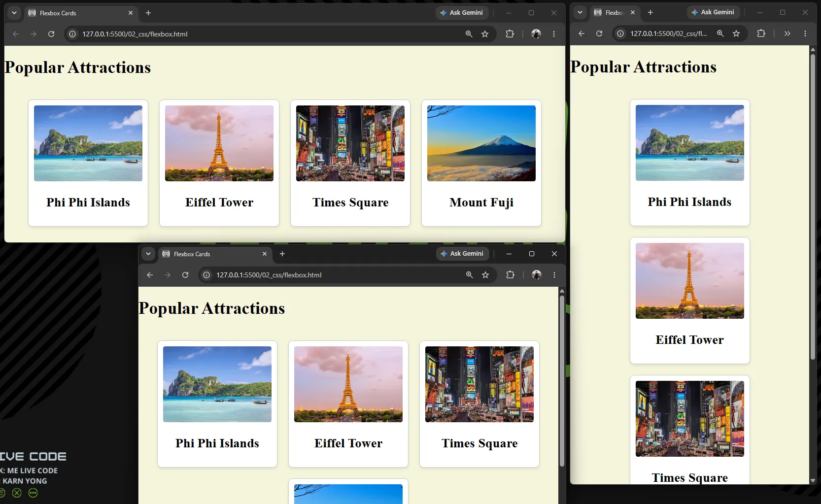Viewport: 821px width, 504px height.
Task: Click Mount Fuji image in top-left window
Action: pyautogui.click(x=481, y=143)
